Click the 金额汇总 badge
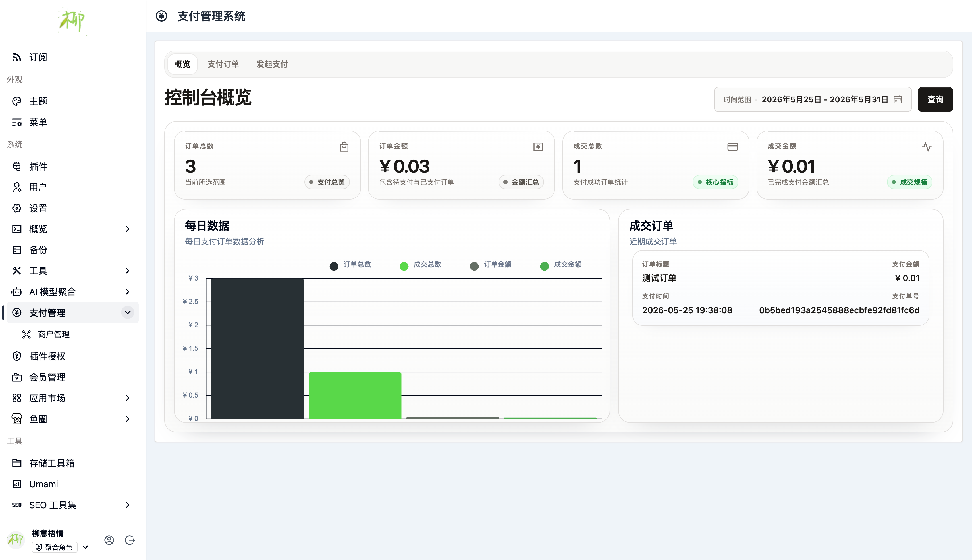This screenshot has height=560, width=972. click(x=521, y=182)
